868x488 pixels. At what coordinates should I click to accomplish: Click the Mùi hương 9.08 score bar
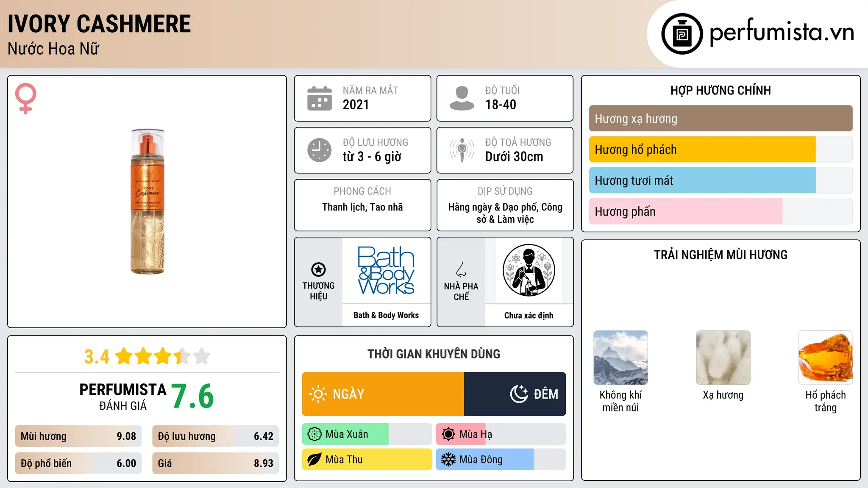coord(78,436)
